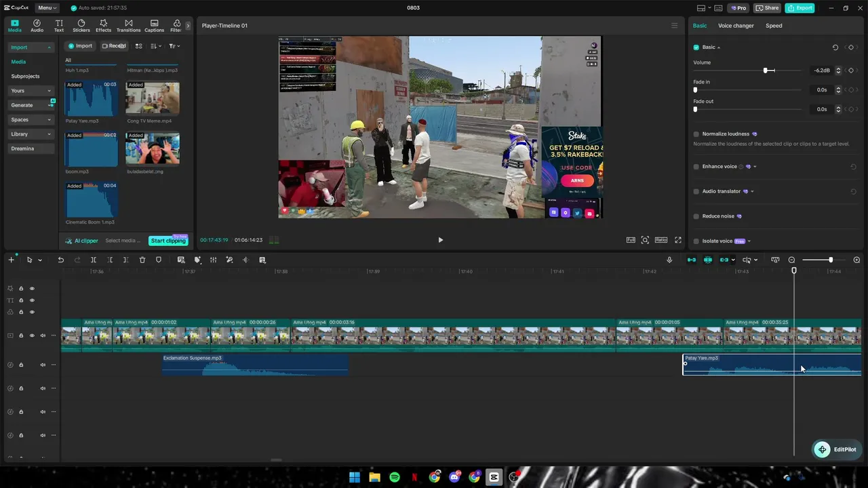
Task: Click the record voiceover microphone icon
Action: click(669, 260)
